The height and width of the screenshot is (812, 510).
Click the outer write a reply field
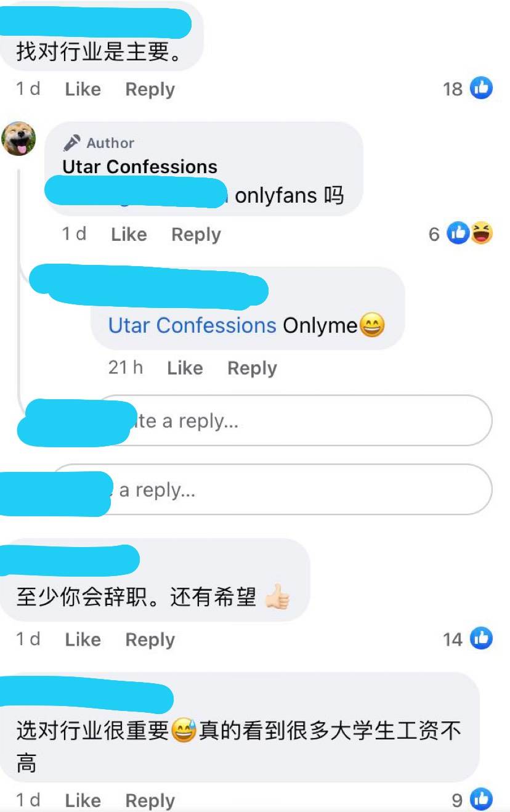[271, 490]
